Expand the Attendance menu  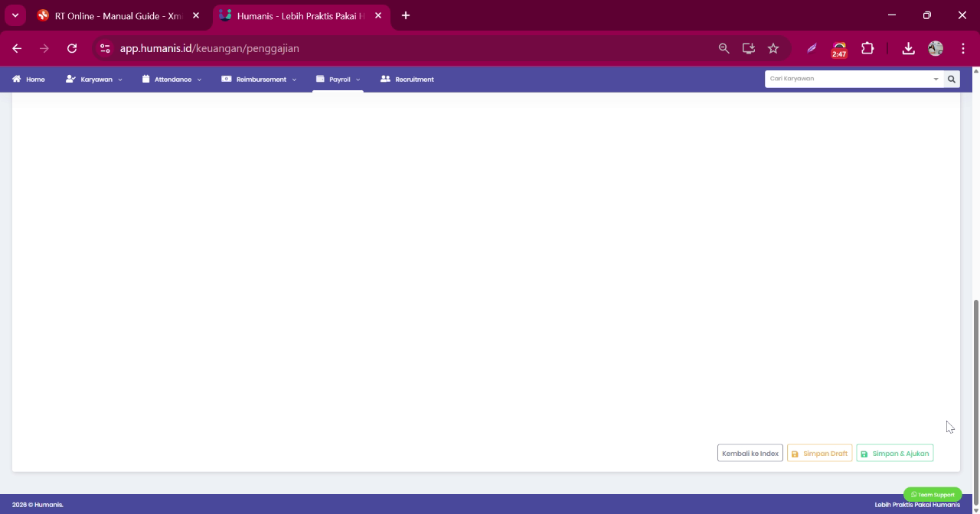[171, 79]
